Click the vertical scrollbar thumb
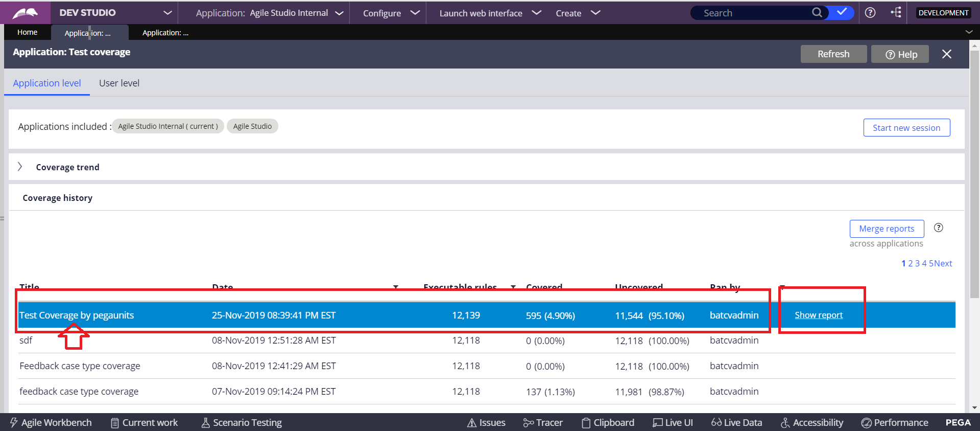 [974, 174]
